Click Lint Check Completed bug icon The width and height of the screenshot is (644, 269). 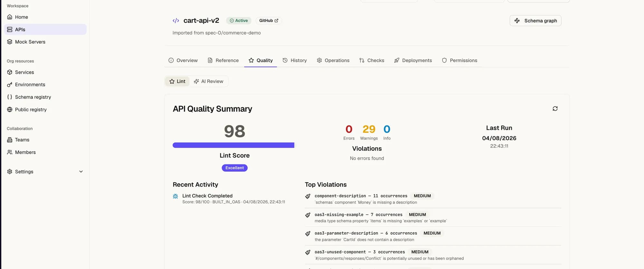[x=175, y=196]
